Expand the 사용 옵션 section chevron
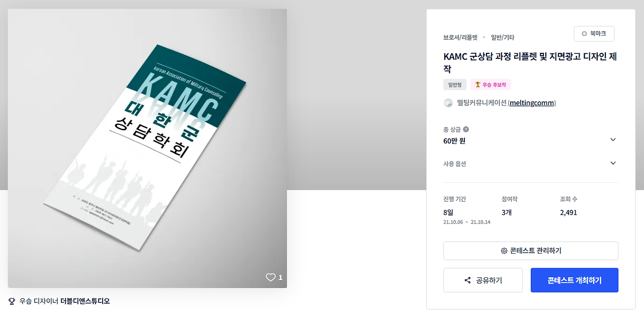The width and height of the screenshot is (644, 312). pos(613,163)
